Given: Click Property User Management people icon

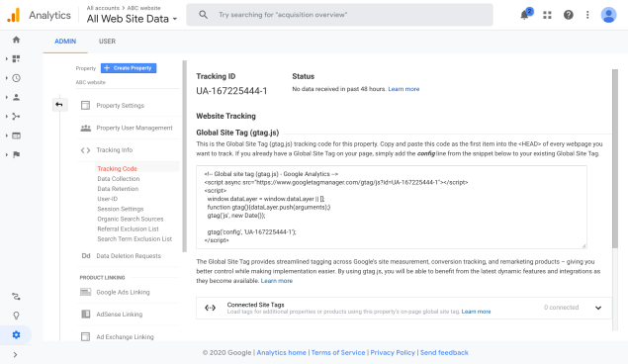Looking at the screenshot, I should click(x=85, y=129).
